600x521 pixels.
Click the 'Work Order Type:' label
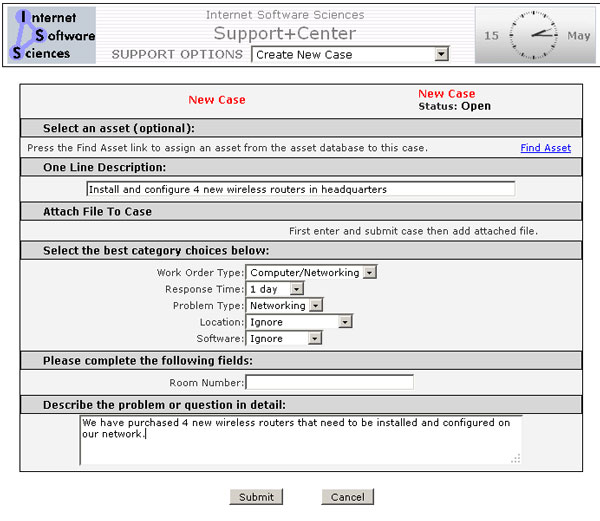click(200, 272)
